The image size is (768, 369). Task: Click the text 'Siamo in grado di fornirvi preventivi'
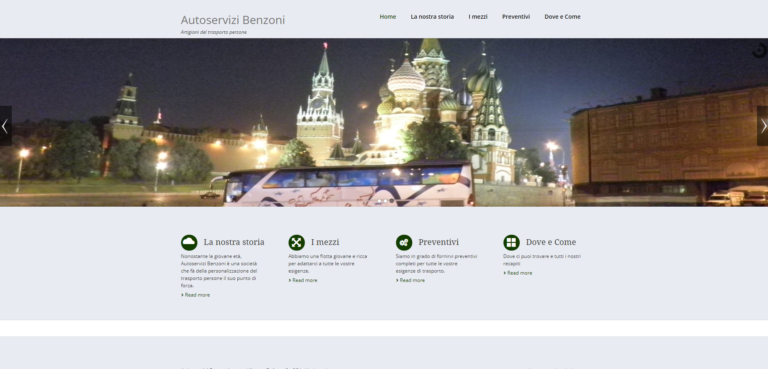pyautogui.click(x=436, y=263)
